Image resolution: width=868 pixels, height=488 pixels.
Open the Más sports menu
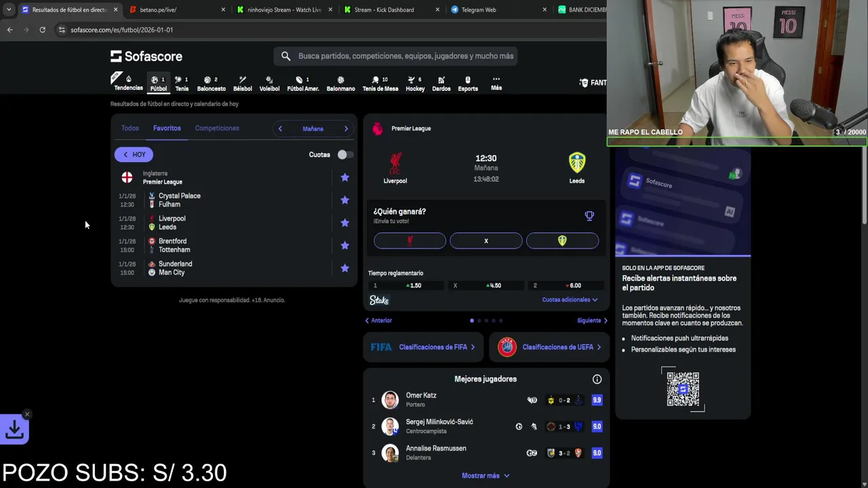(x=496, y=83)
